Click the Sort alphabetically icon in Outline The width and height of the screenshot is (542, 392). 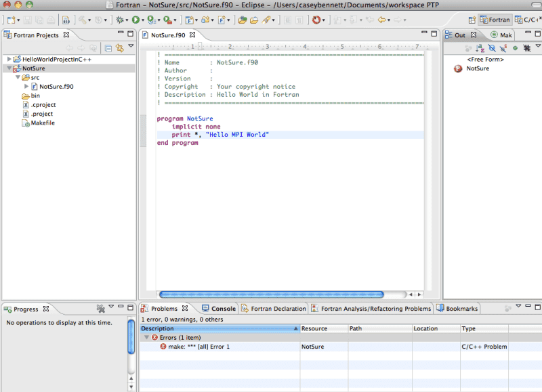(480, 48)
